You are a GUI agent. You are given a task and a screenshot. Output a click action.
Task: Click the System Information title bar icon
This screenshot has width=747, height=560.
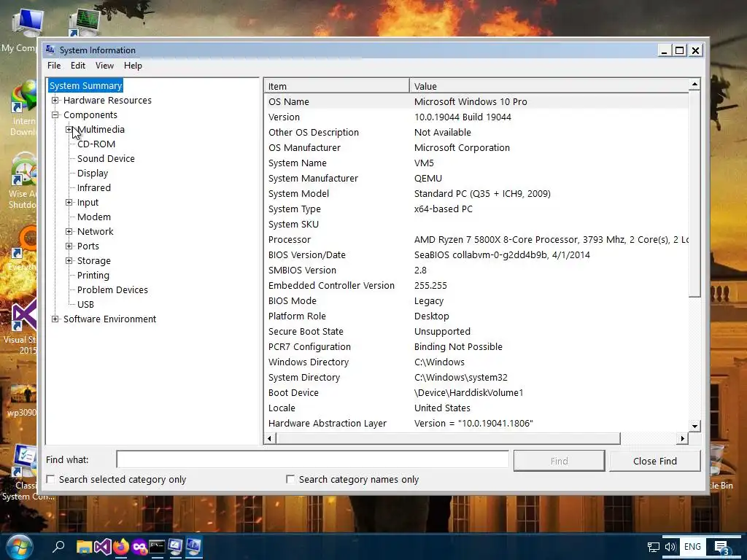[50, 50]
